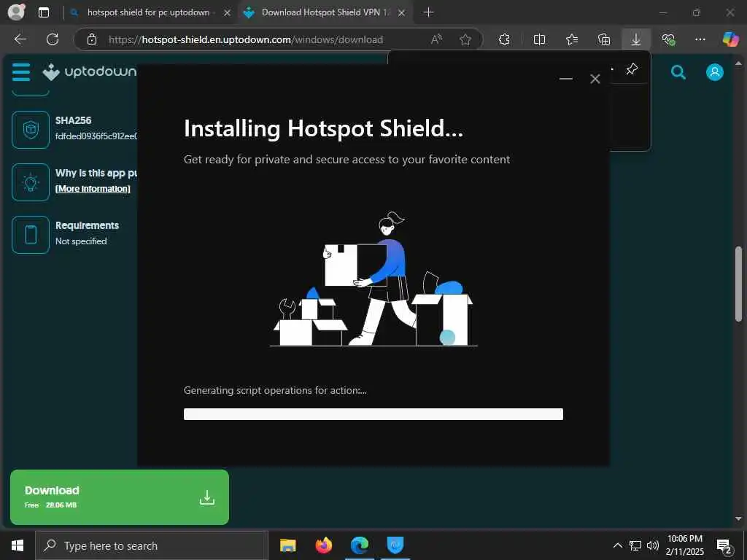Viewport: 747px width, 560px height.
Task: Open the Favorites list icon
Action: [x=572, y=39]
